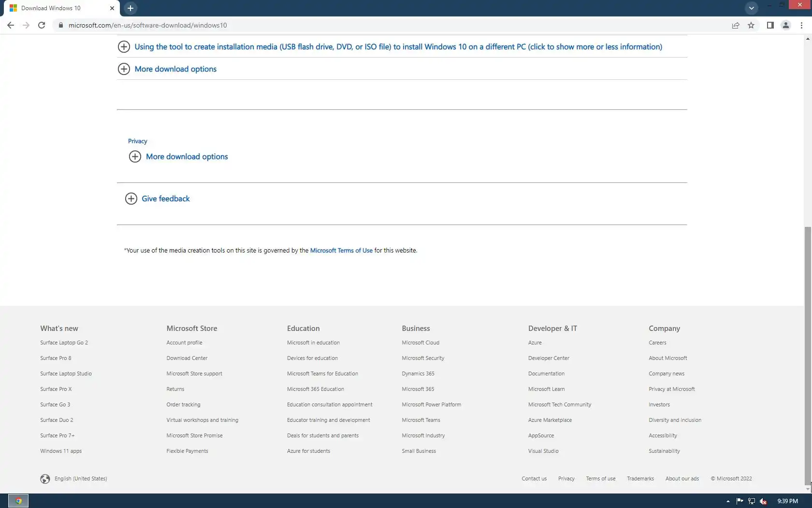Open the Microsoft Cloud link
The image size is (812, 508).
click(x=420, y=343)
